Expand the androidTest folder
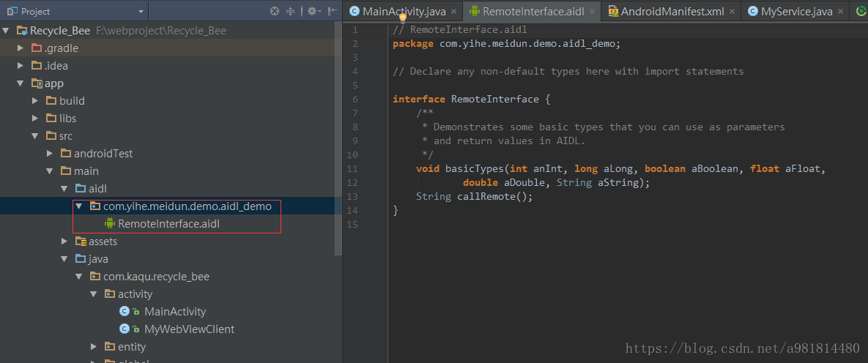This screenshot has width=868, height=363. click(50, 153)
